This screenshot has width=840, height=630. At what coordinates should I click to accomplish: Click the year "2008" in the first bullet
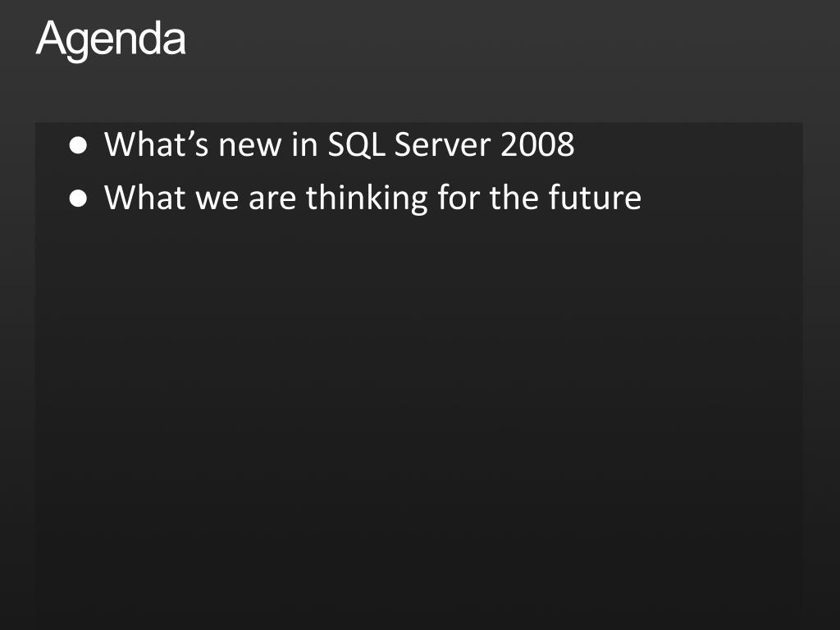click(x=537, y=144)
